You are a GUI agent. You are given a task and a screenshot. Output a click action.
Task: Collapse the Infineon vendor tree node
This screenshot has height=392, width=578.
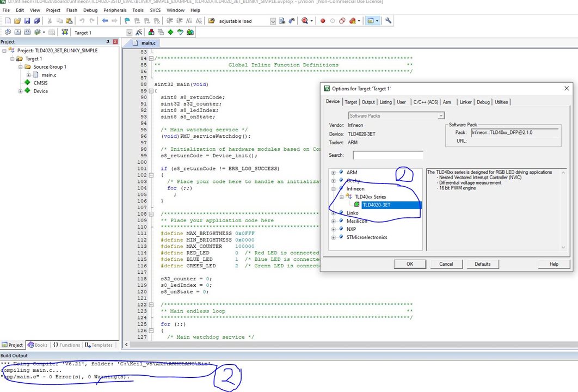tap(333, 188)
